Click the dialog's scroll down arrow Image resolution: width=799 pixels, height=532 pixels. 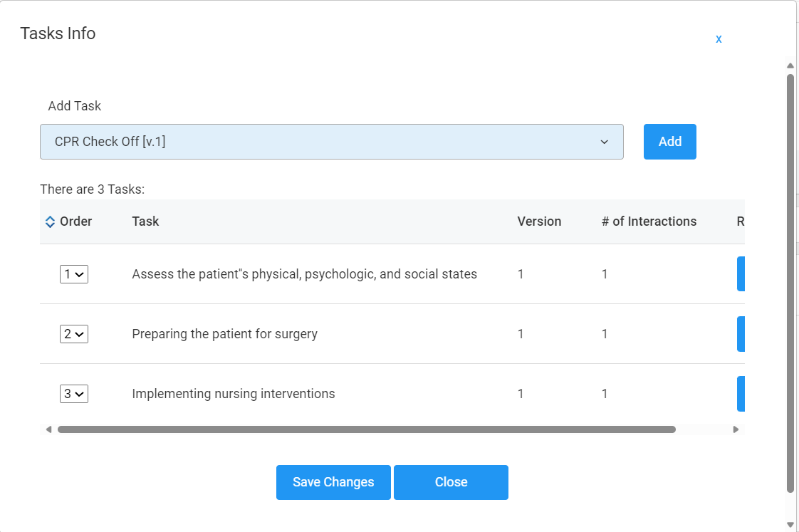click(790, 524)
